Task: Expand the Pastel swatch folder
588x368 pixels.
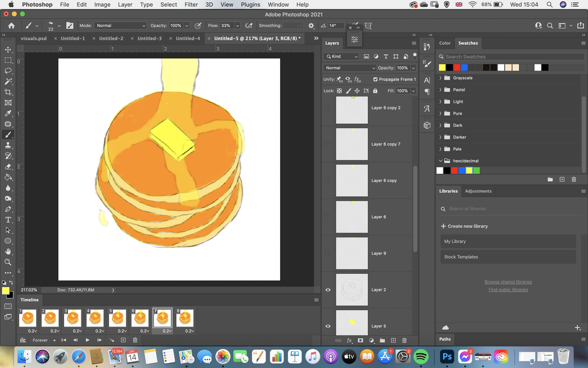Action: [x=440, y=90]
